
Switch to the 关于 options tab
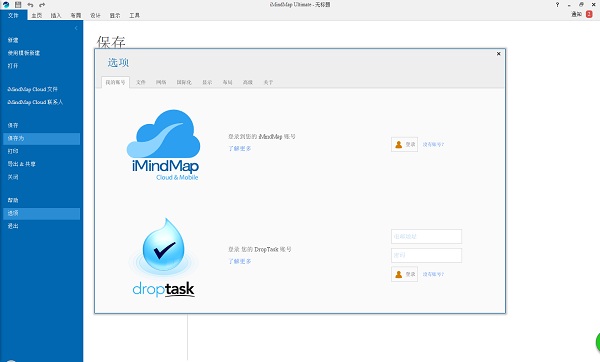[268, 82]
